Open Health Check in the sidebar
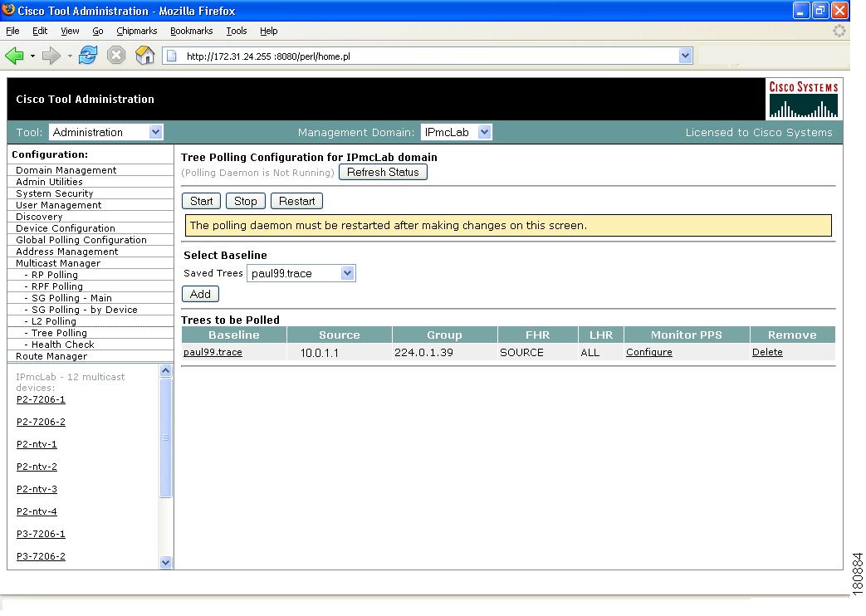866x616 pixels. [x=62, y=345]
